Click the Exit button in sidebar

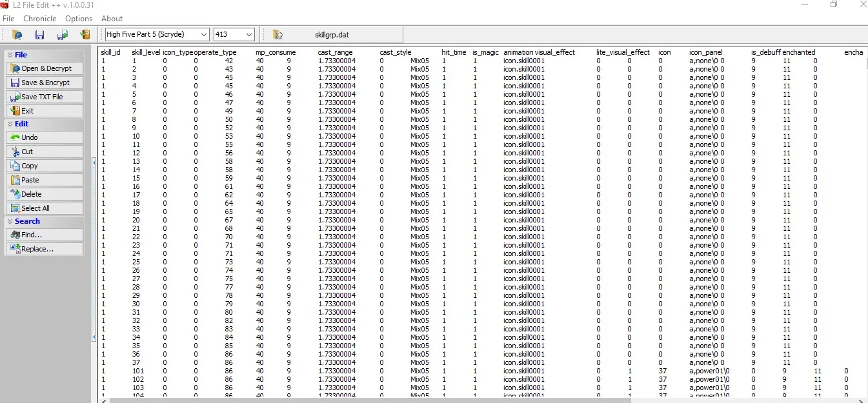tap(45, 111)
